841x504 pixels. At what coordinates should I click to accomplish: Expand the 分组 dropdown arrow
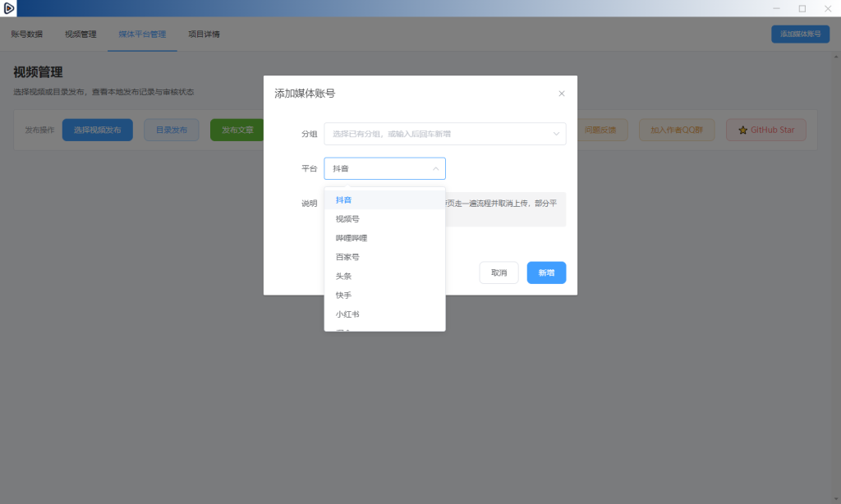point(556,134)
